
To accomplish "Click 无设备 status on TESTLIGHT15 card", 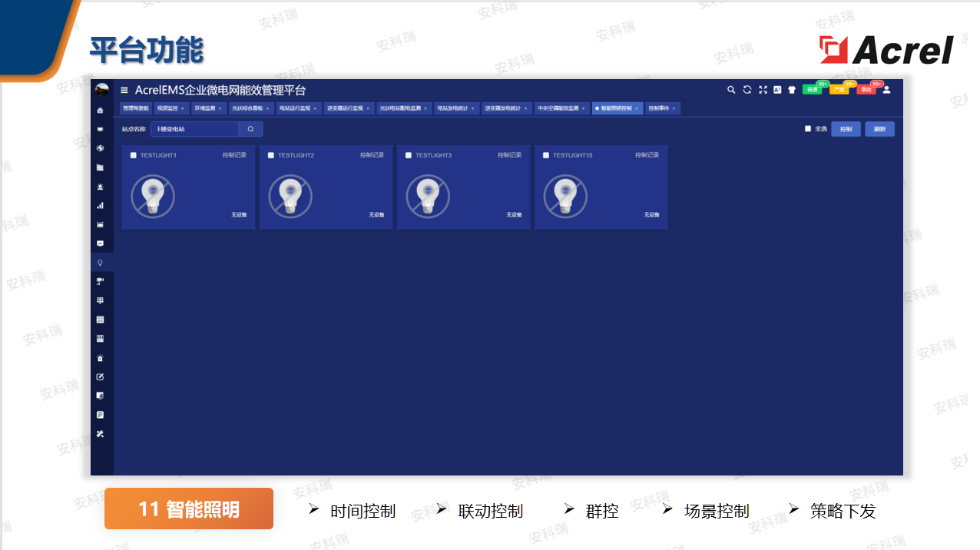I will coord(651,215).
